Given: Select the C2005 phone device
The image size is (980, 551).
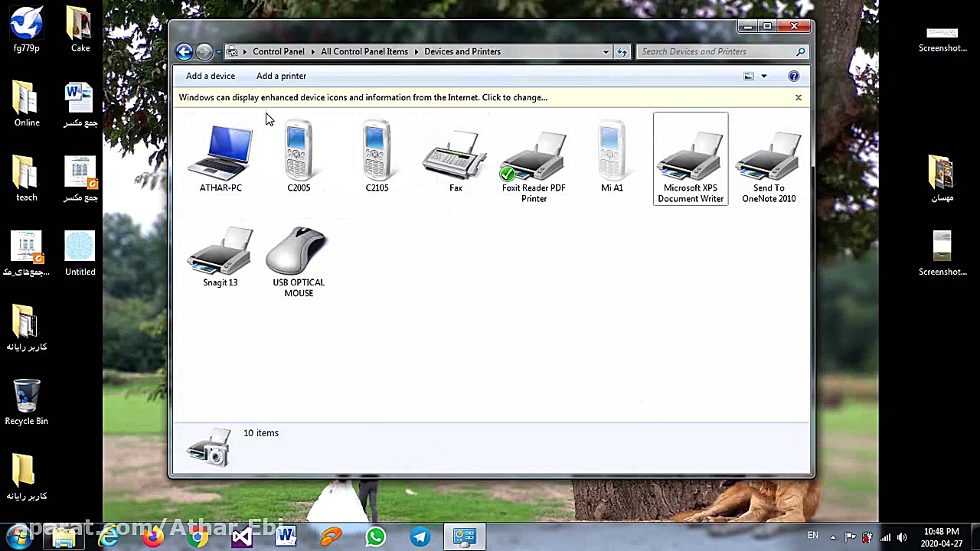Looking at the screenshot, I should point(299,158).
